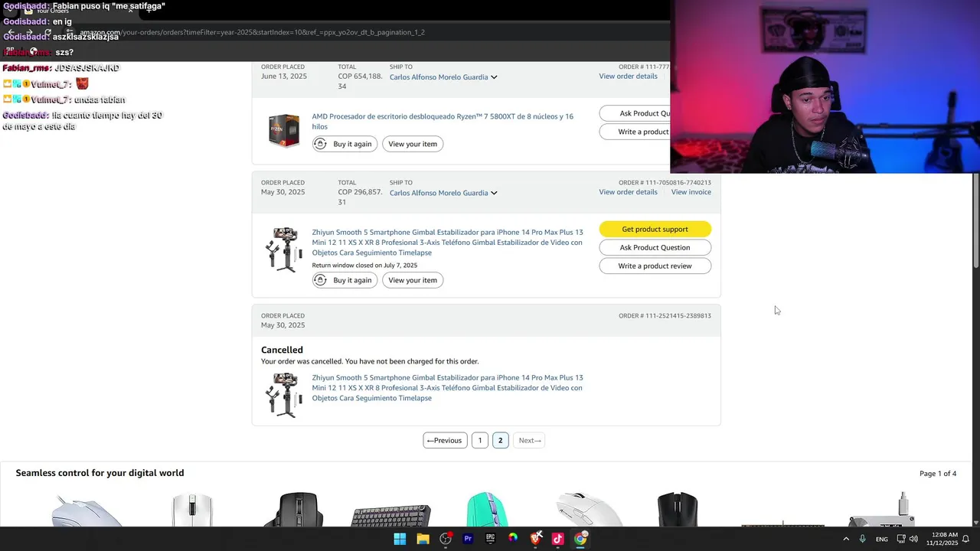Open the Windows Start menu
This screenshot has height=551, width=980.
(x=400, y=539)
